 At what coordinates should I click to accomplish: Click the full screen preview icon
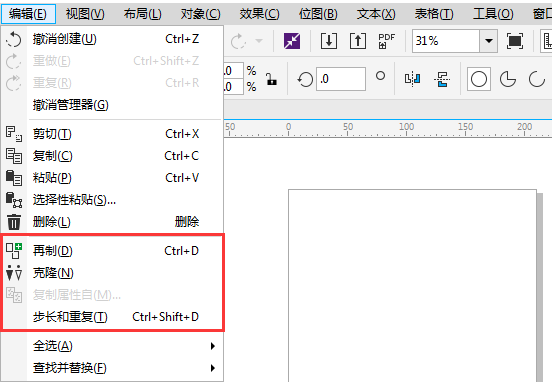coord(515,41)
